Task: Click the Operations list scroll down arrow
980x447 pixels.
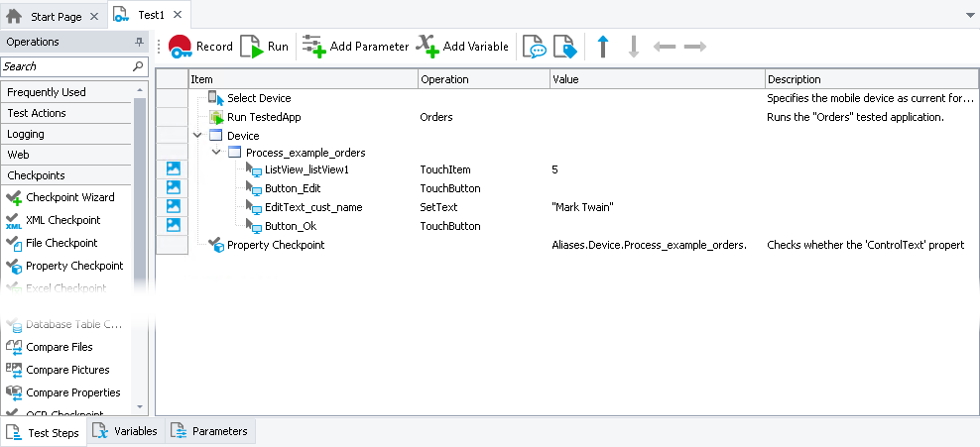Action: (x=140, y=406)
